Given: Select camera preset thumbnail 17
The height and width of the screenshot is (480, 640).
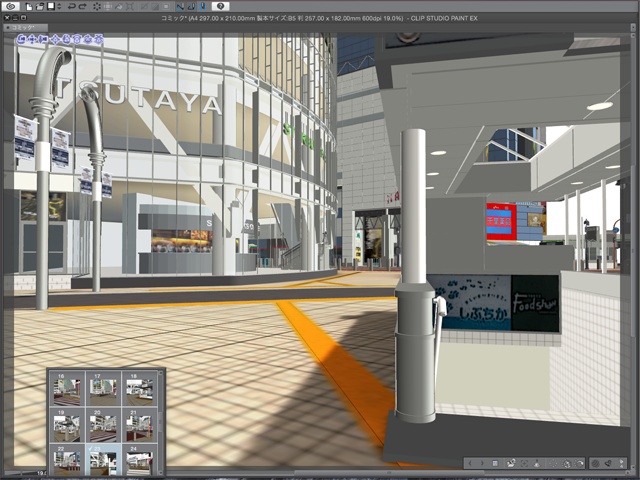Looking at the screenshot, I should click(x=103, y=389).
